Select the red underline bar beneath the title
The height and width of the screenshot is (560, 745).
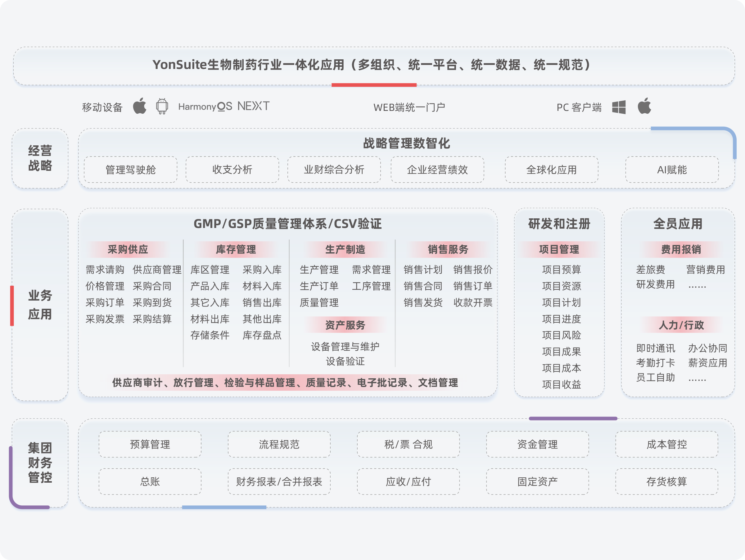point(375,85)
